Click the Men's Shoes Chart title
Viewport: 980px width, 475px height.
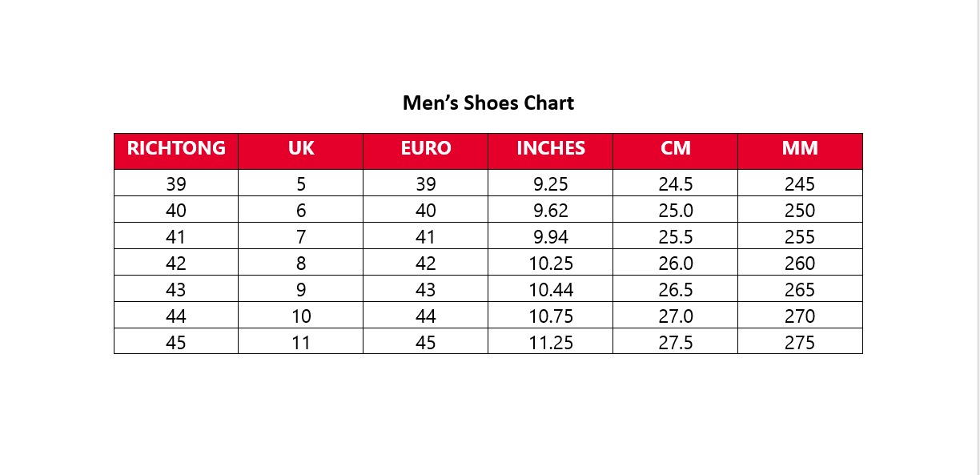click(488, 103)
